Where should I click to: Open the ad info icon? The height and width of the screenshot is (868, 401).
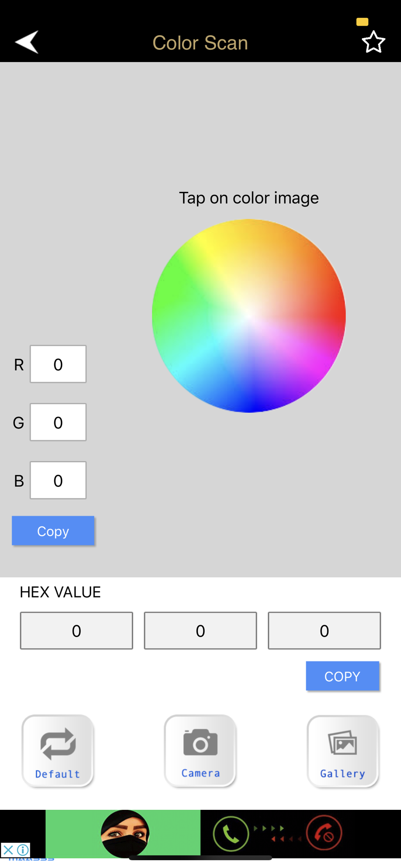click(x=23, y=849)
